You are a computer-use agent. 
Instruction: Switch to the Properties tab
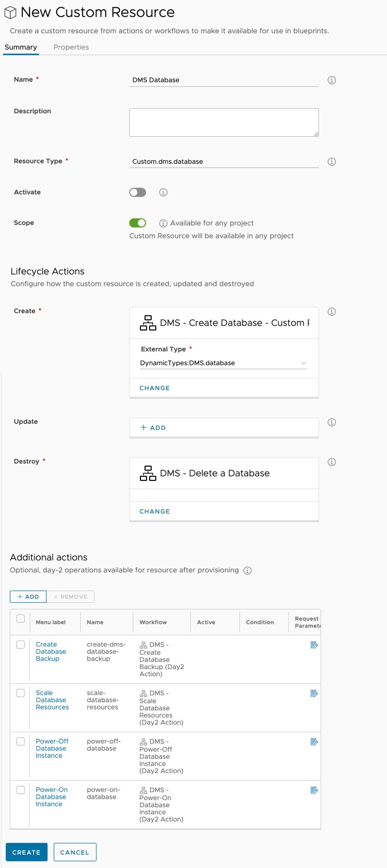pos(71,47)
